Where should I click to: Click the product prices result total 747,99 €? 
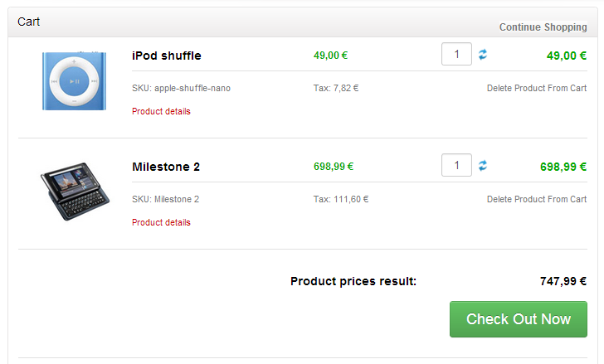point(563,281)
